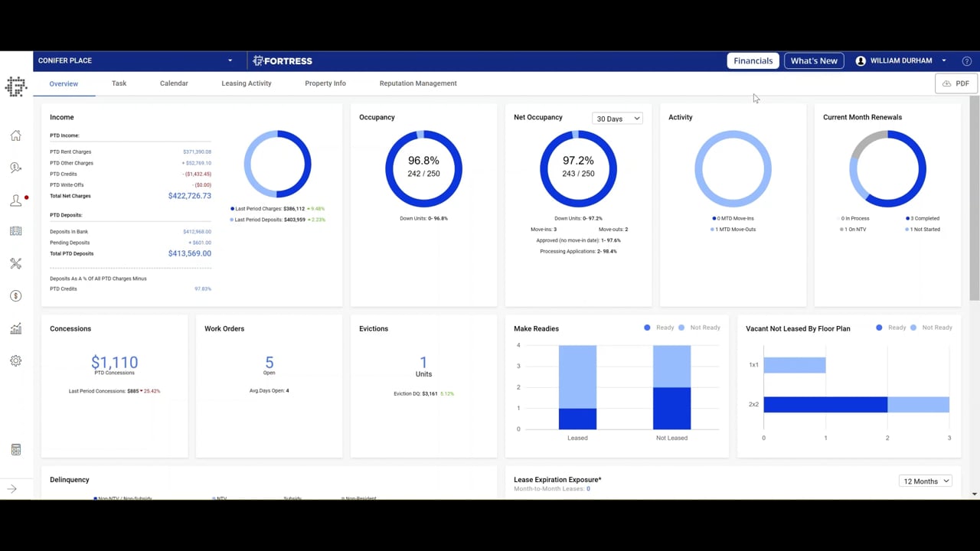The image size is (980, 551).
Task: Open the Home icon in the sidebar
Action: (x=15, y=135)
